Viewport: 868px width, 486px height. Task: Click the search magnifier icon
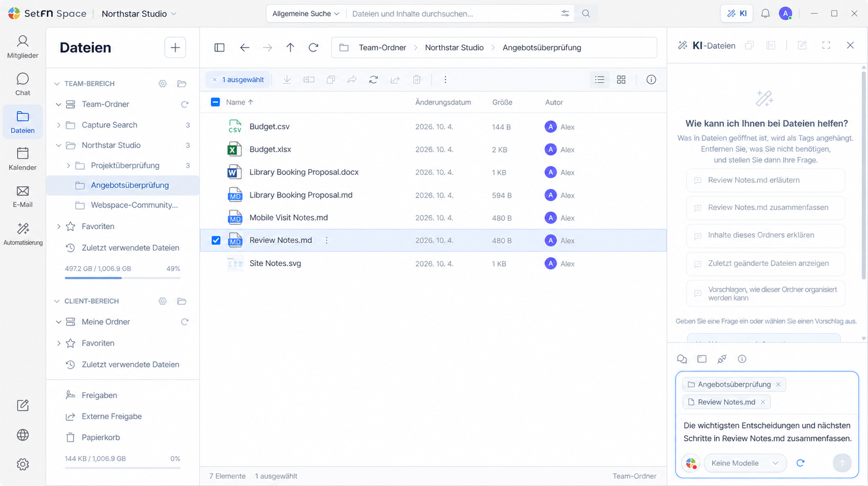[x=586, y=13]
